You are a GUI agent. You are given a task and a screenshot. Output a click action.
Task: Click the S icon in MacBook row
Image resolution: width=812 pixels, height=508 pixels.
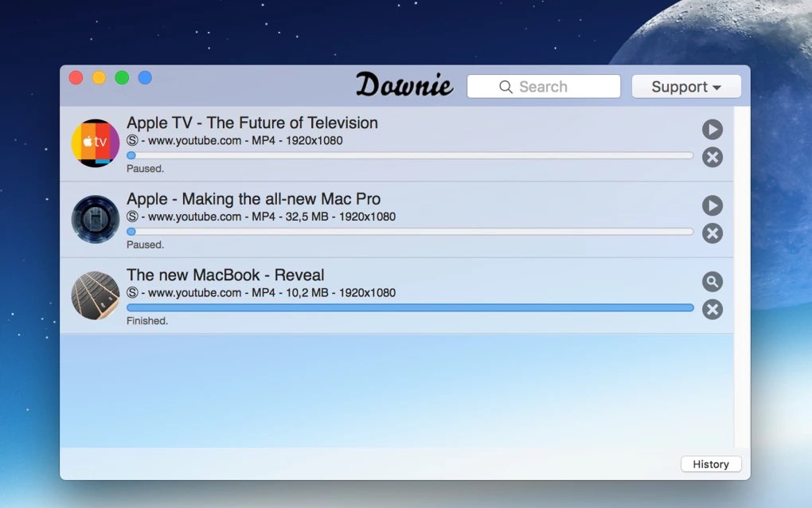pyautogui.click(x=133, y=292)
